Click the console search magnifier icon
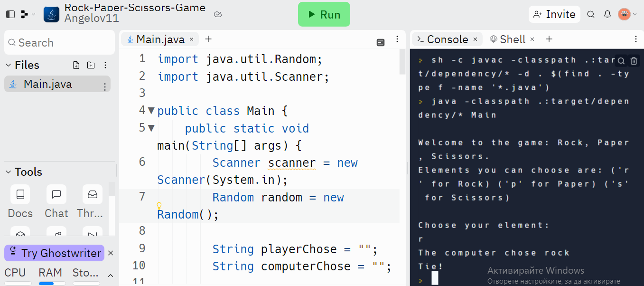 [x=621, y=62]
